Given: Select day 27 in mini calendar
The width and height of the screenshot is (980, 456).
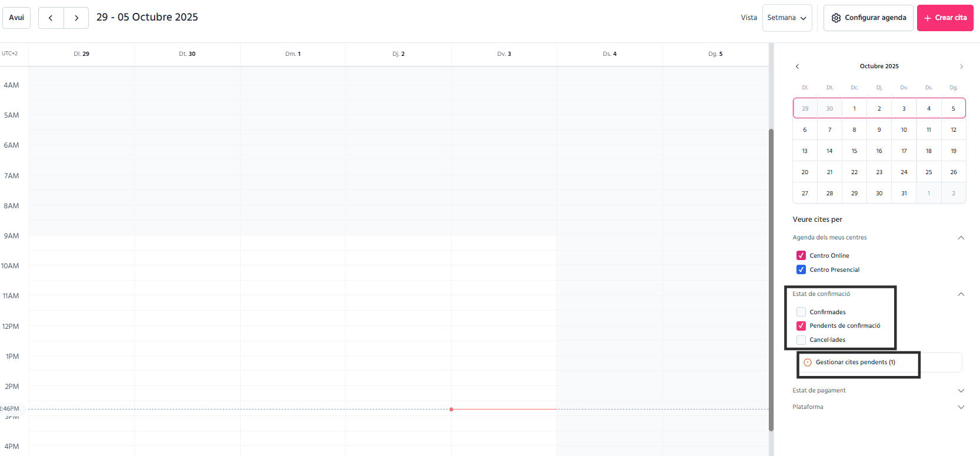Looking at the screenshot, I should coord(805,194).
